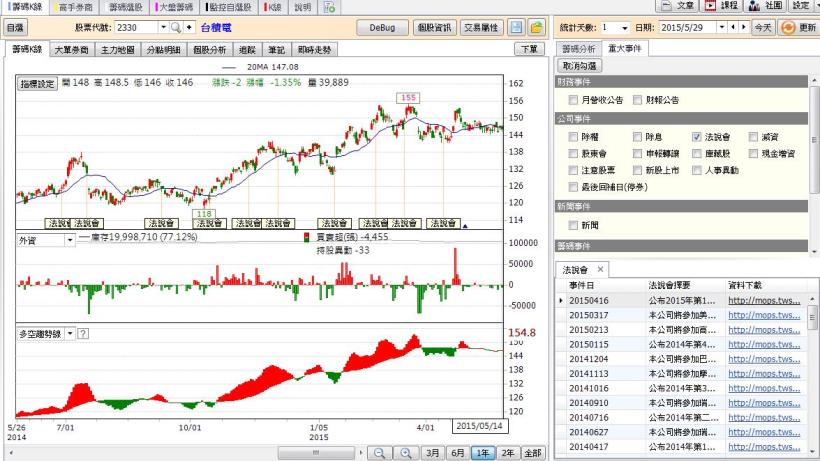The image size is (820, 461).
Task: Click 交易屬性 button
Action: tap(482, 28)
